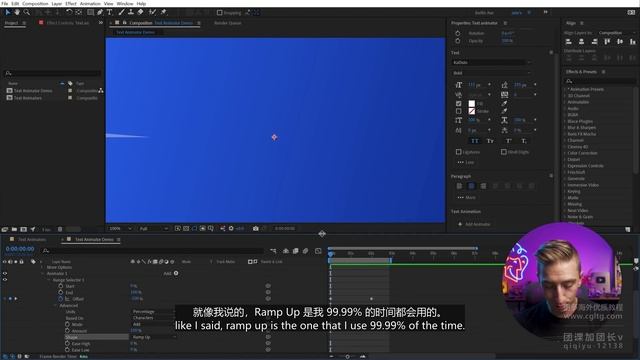Click the timeline current time display
The image size is (640, 360).
(x=20, y=249)
